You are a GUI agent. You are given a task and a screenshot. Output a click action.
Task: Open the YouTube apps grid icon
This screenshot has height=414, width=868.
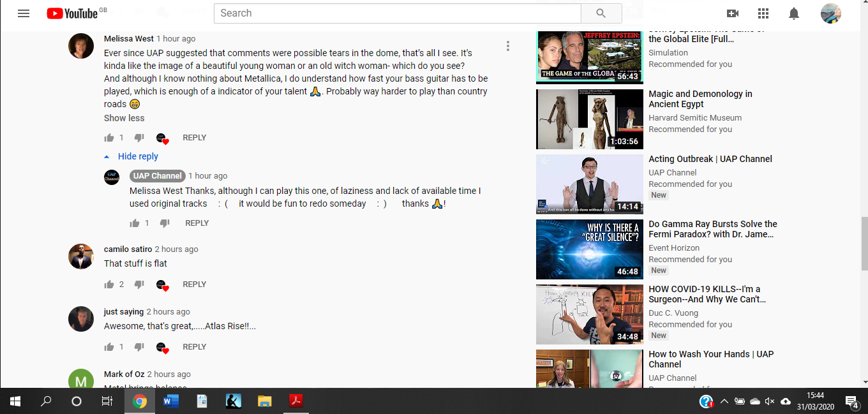763,13
